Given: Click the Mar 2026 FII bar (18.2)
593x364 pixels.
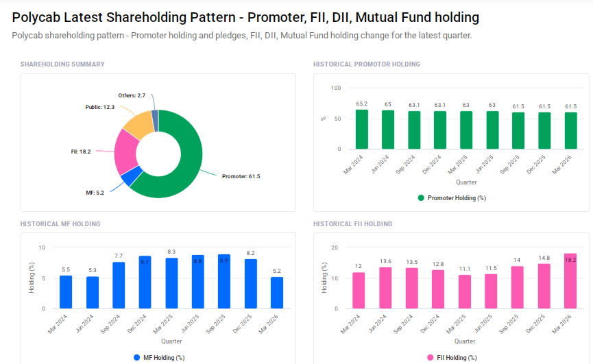Looking at the screenshot, I should (570, 281).
